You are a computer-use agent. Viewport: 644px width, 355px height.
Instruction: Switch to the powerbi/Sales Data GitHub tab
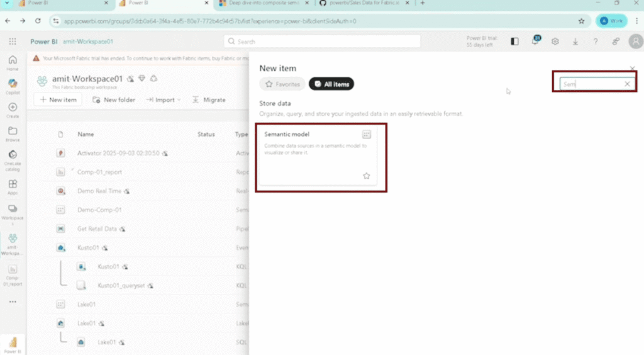364,3
